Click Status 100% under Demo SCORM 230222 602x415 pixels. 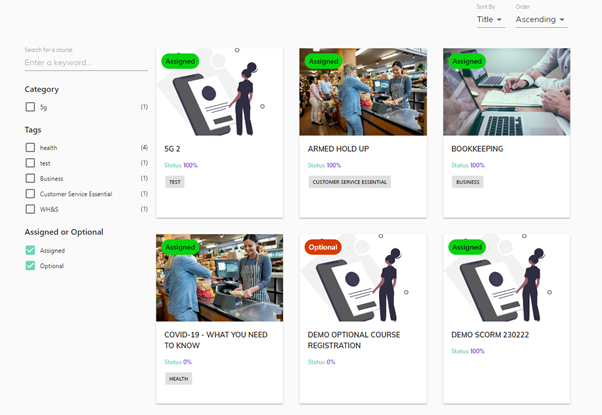468,351
